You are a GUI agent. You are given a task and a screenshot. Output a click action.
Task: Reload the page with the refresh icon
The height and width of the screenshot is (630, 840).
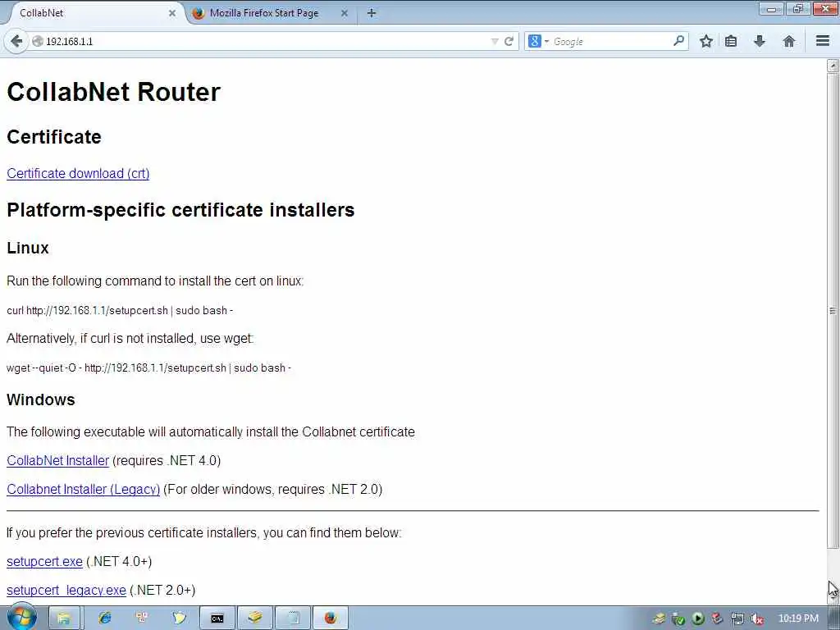(509, 41)
